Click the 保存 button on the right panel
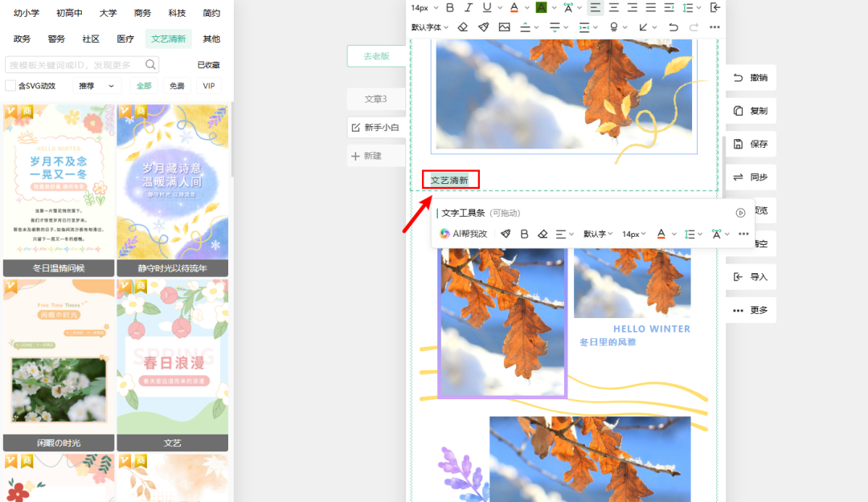The image size is (868, 502). 751,145
